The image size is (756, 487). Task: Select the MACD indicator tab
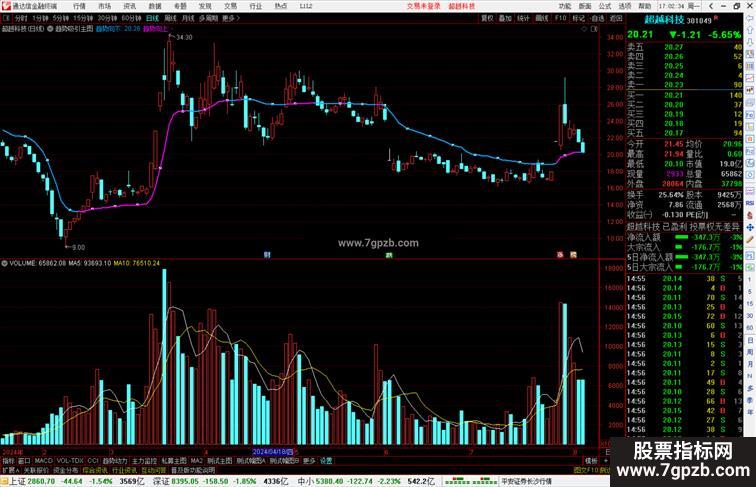(43, 461)
